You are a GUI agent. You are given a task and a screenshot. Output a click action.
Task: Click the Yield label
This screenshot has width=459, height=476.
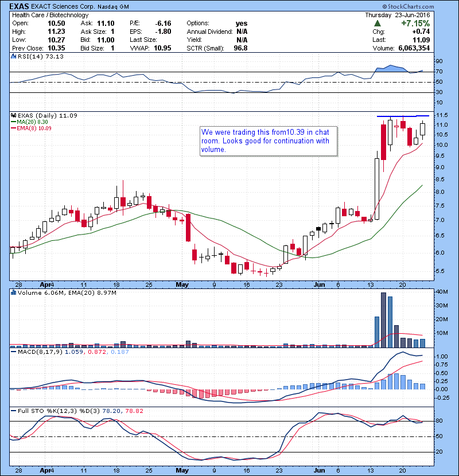[x=194, y=40]
